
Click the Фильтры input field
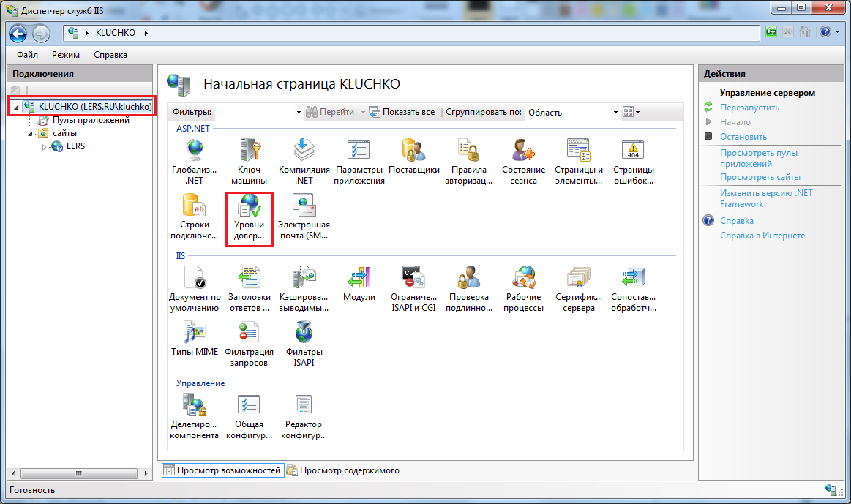[255, 113]
